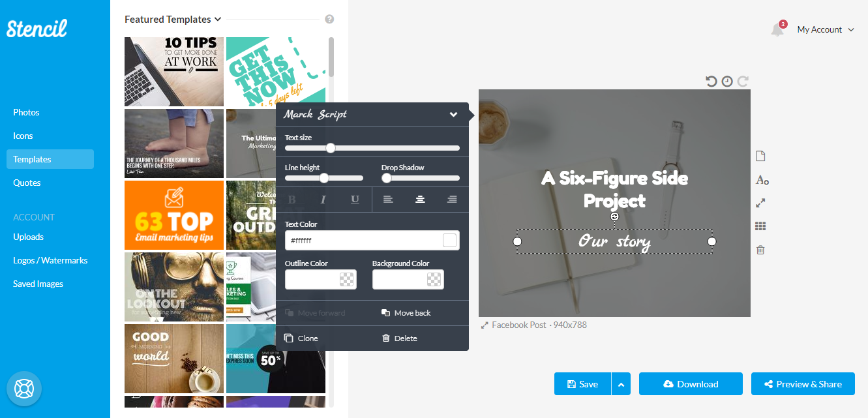Screen dimensions: 868x418
Task: Open the help lifebuoy icon
Action: [24, 389]
